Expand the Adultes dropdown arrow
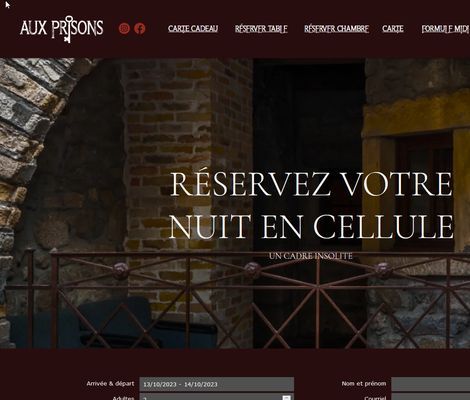The width and height of the screenshot is (470, 400). pyautogui.click(x=286, y=398)
